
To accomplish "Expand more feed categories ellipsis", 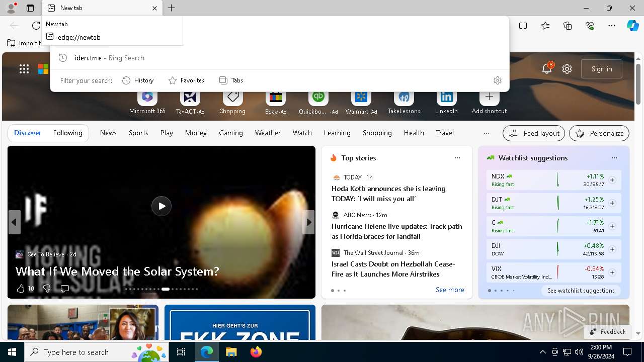I will (486, 133).
